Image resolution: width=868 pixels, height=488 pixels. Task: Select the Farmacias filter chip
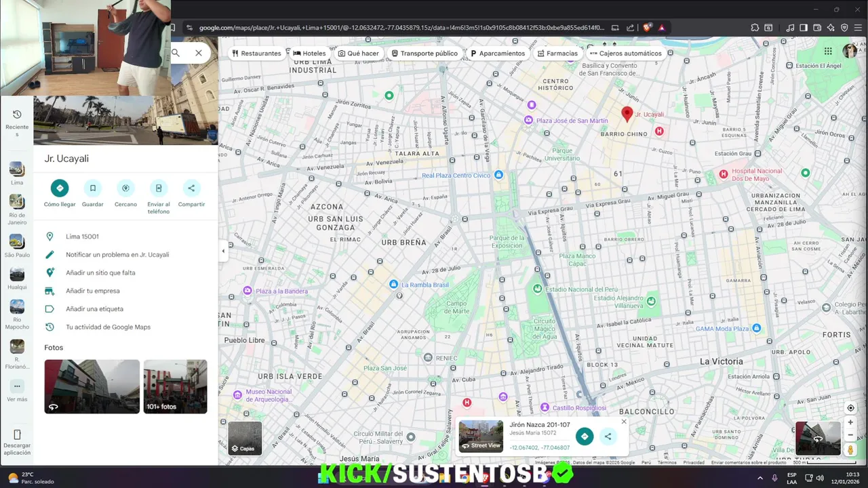(557, 53)
